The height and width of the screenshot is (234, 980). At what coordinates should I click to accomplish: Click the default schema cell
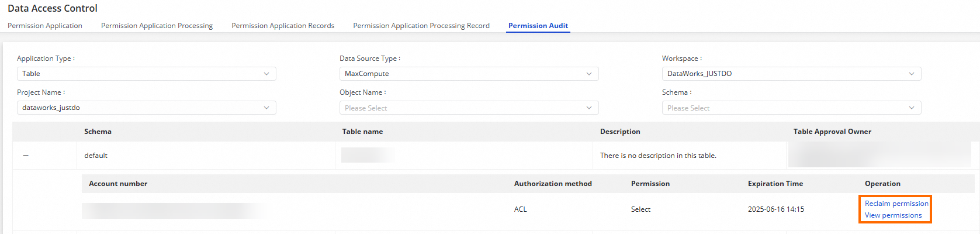(96, 156)
